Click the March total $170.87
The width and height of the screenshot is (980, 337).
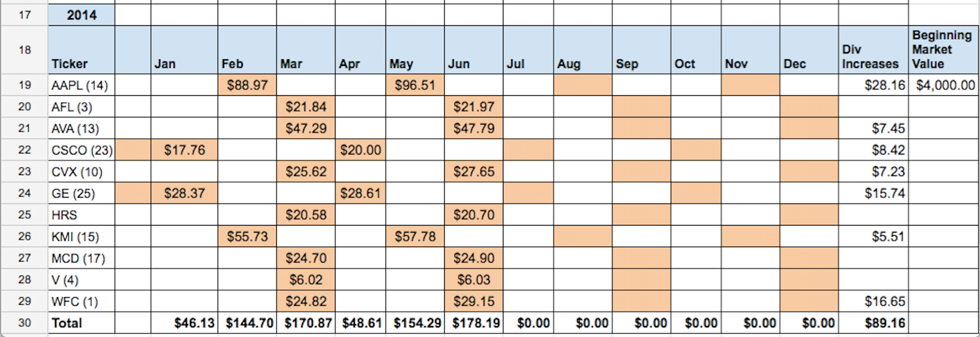[306, 323]
